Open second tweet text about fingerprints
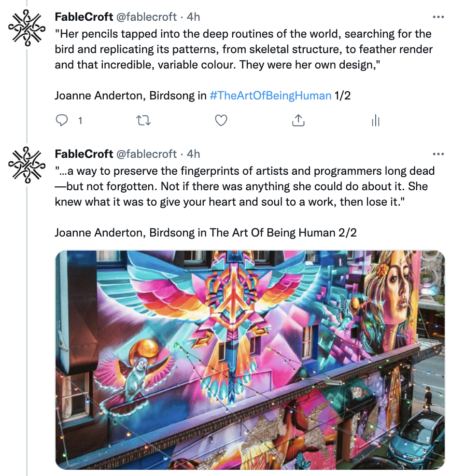 point(244,186)
